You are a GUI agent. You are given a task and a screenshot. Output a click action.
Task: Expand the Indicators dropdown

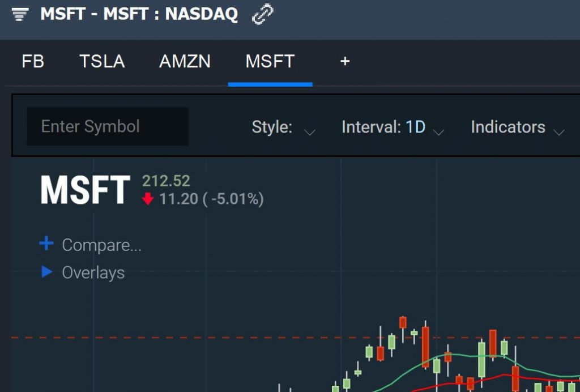click(518, 127)
